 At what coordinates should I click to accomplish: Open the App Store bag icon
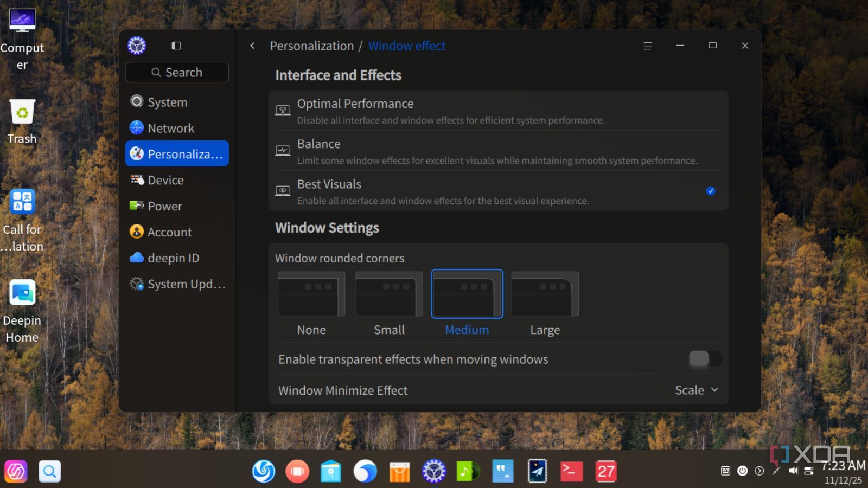tap(399, 471)
